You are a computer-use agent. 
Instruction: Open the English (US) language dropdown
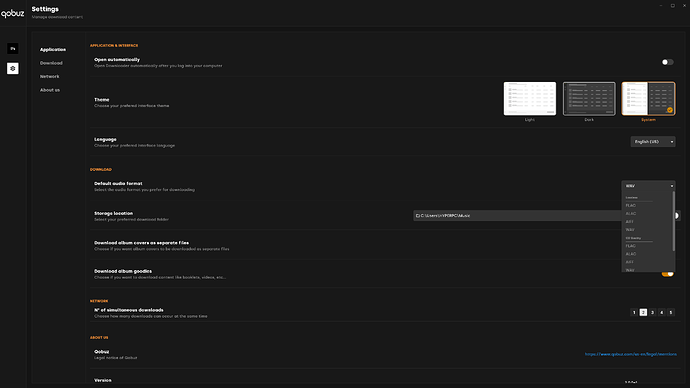click(x=653, y=142)
